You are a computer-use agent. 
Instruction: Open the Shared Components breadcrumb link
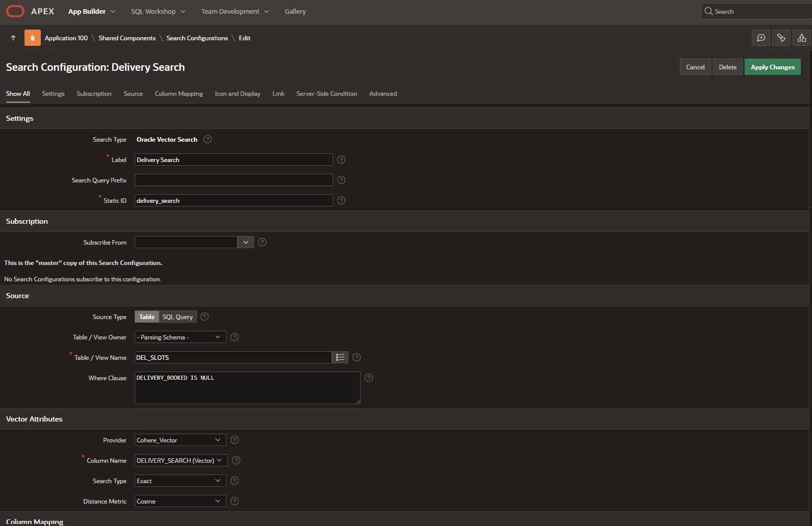(x=127, y=38)
